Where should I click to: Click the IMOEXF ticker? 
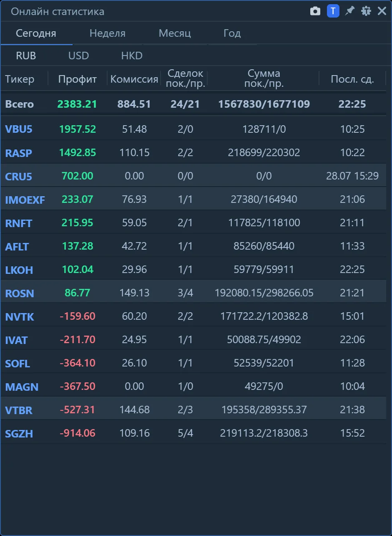(25, 200)
